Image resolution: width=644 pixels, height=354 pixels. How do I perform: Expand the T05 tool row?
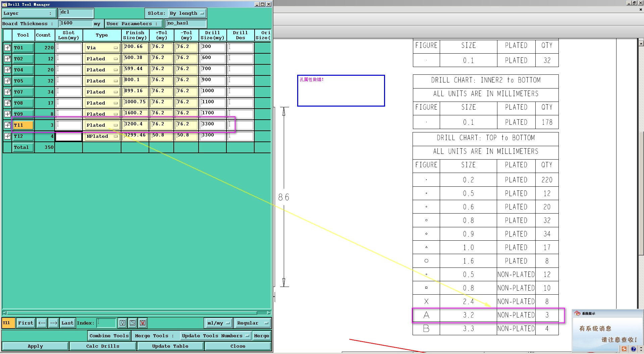coord(7,81)
